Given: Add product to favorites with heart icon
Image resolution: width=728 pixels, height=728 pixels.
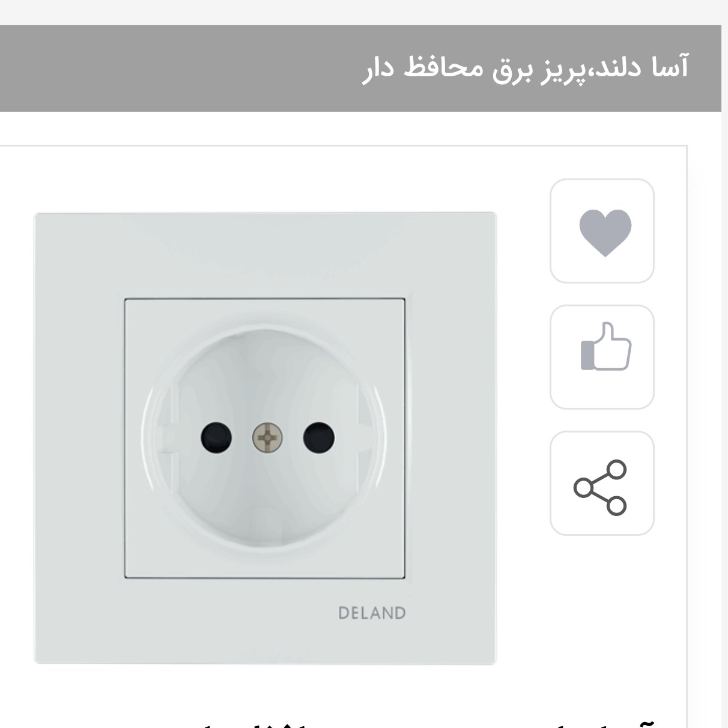Looking at the screenshot, I should pyautogui.click(x=602, y=231).
